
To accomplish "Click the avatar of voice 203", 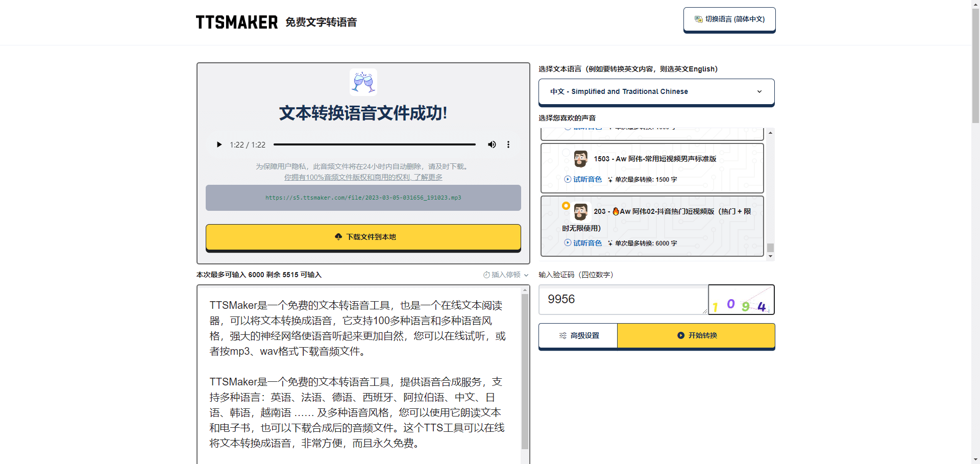I will (x=581, y=211).
